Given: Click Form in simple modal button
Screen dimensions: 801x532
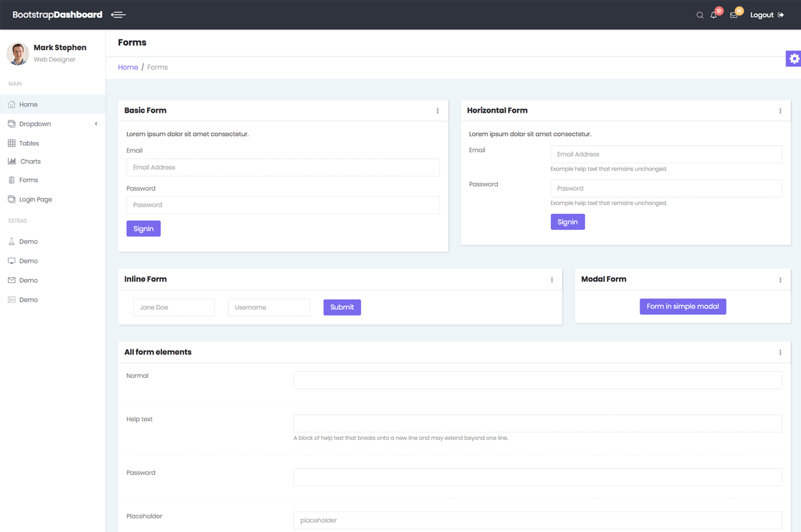Looking at the screenshot, I should pos(683,306).
